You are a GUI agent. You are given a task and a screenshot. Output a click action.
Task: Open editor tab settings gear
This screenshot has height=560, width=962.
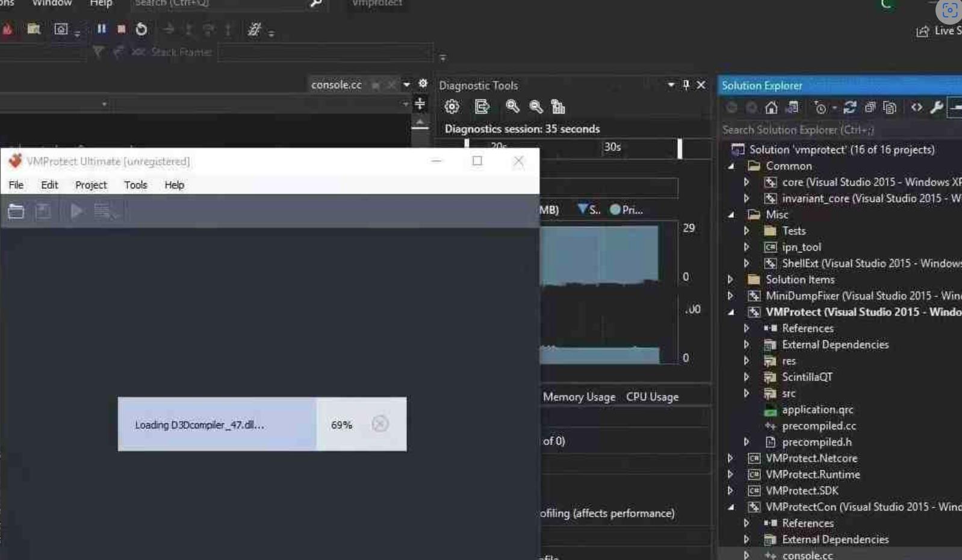423,84
